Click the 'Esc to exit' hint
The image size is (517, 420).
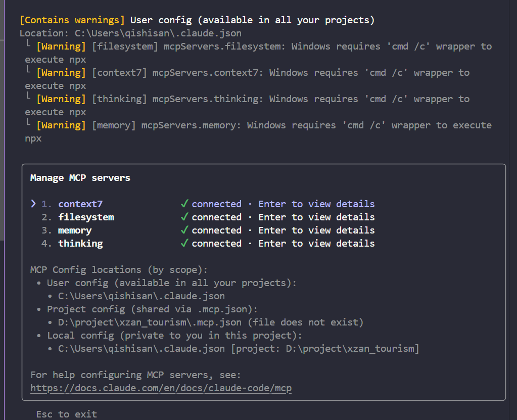(67, 414)
